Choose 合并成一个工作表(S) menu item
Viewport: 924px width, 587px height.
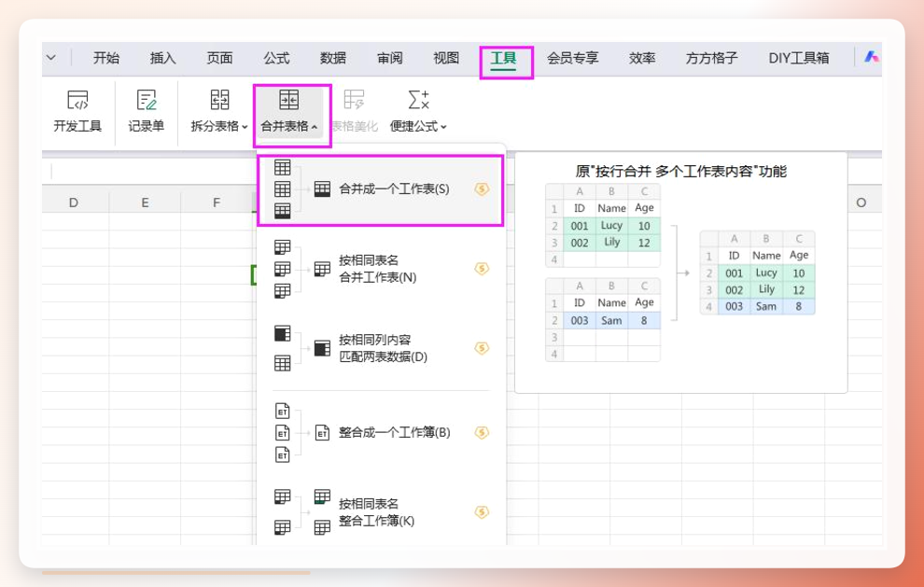pos(381,189)
